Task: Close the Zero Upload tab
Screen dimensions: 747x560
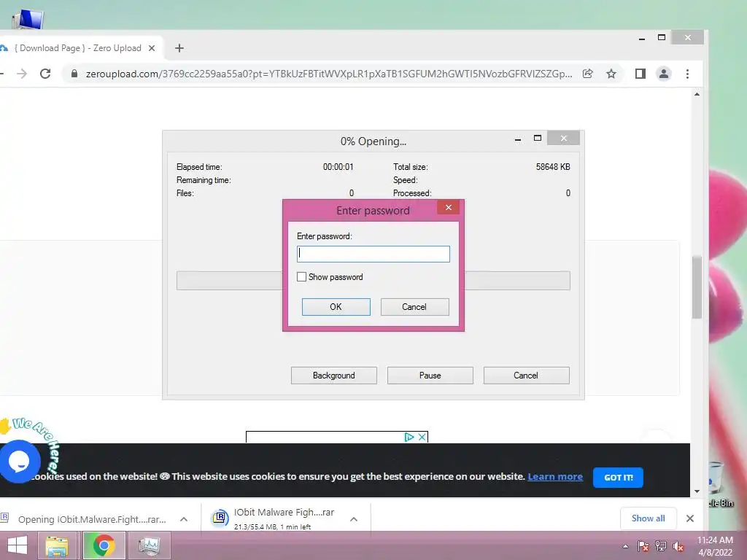Action: tap(152, 48)
